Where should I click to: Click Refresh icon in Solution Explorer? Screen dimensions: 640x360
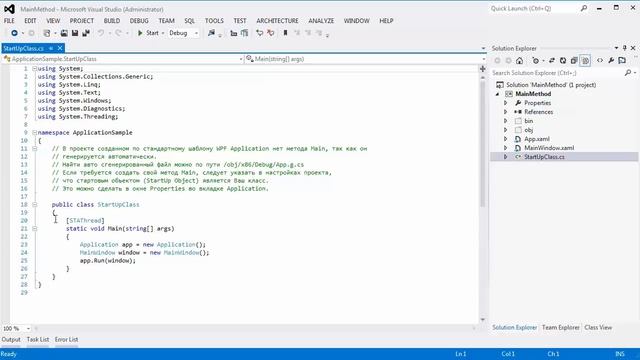click(563, 61)
